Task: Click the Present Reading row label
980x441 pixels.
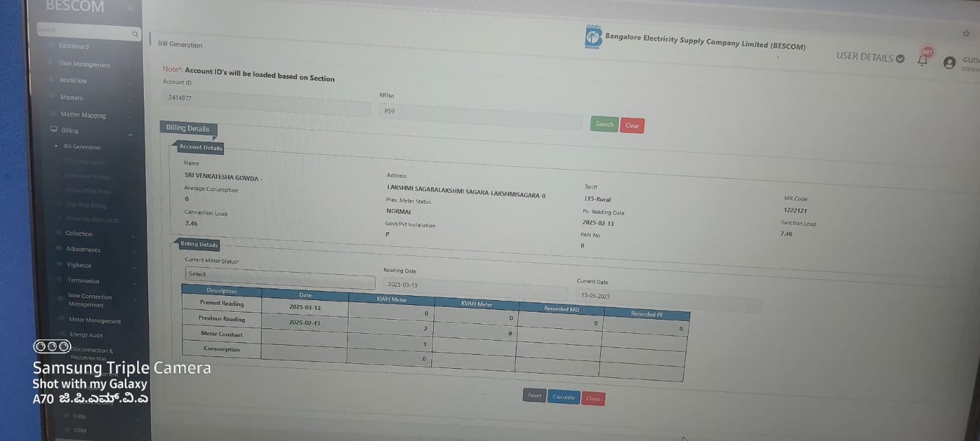Action: (222, 303)
